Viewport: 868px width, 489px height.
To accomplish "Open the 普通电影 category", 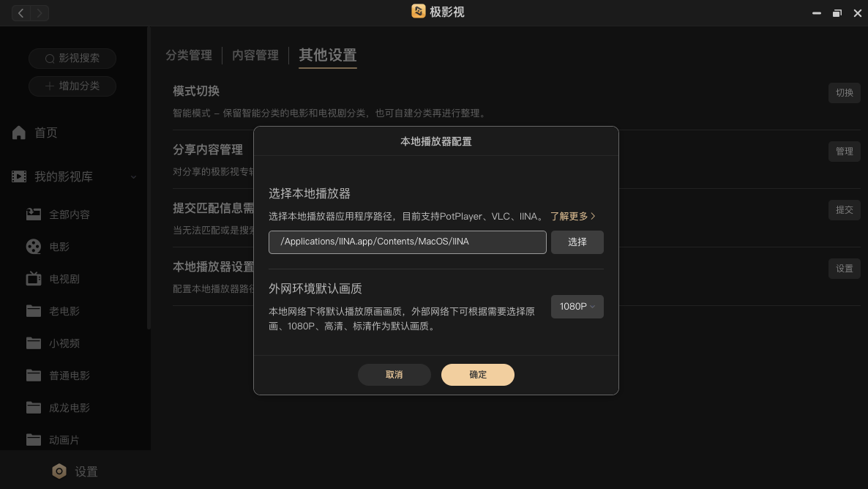I will point(70,375).
